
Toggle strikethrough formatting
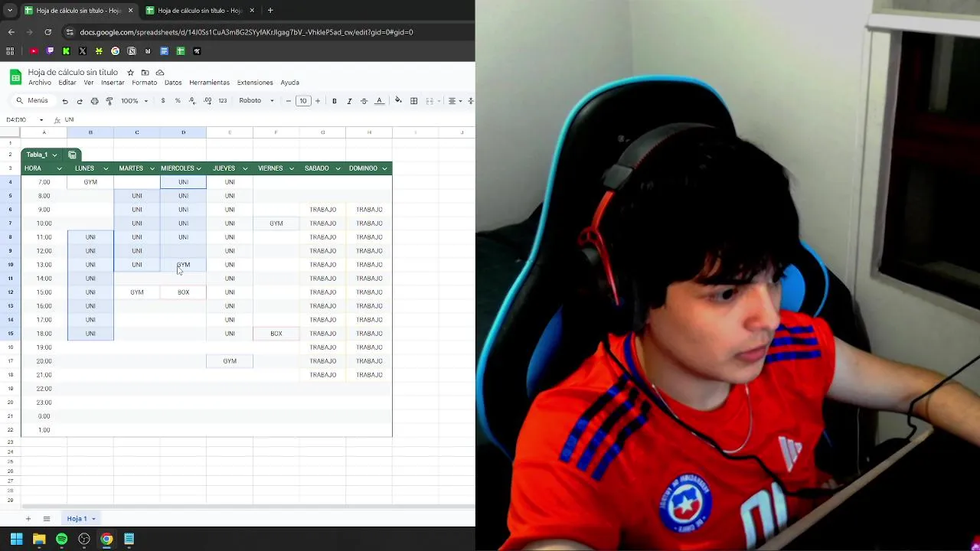click(x=364, y=101)
